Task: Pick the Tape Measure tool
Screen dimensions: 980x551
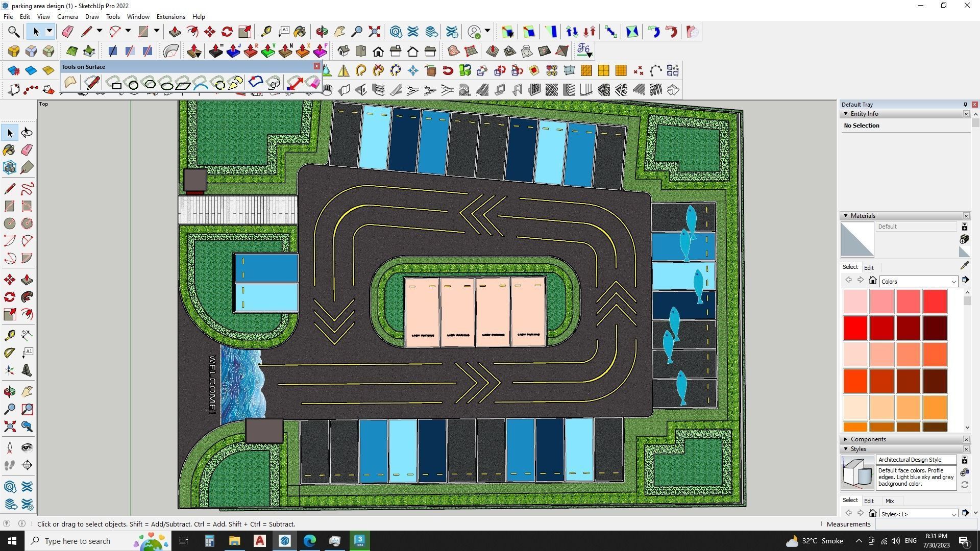Action: tap(9, 335)
